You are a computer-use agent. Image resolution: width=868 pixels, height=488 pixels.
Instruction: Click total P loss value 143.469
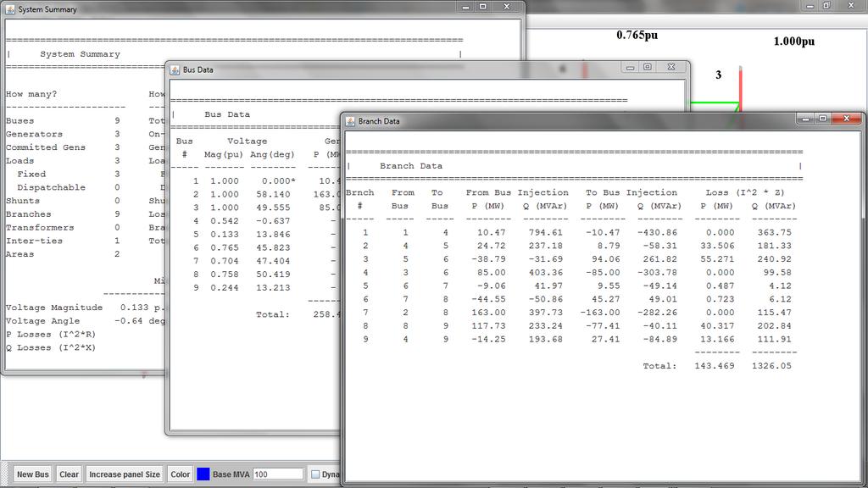[714, 366]
